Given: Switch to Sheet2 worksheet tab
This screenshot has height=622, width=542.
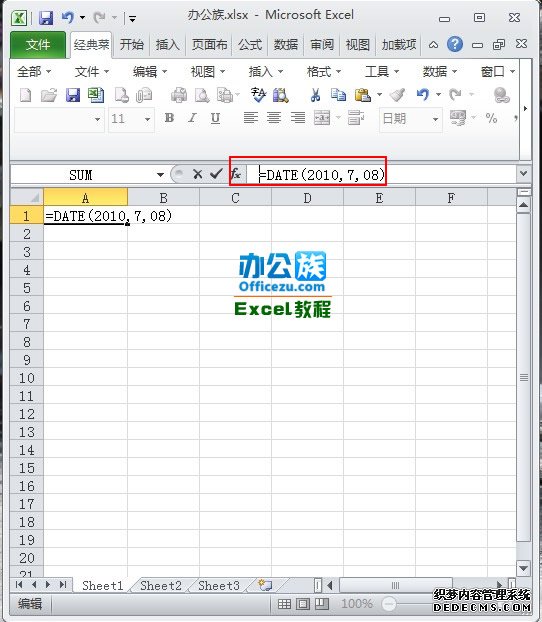Looking at the screenshot, I should point(161,586).
